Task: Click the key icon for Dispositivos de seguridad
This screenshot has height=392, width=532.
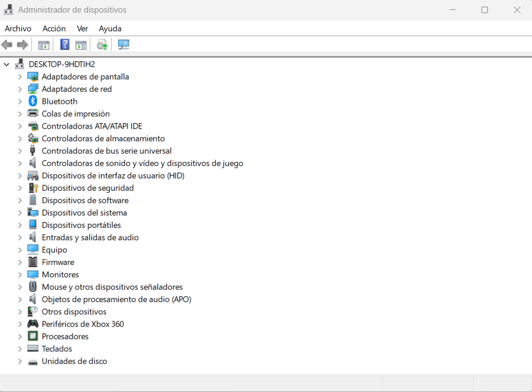Action: (x=33, y=188)
